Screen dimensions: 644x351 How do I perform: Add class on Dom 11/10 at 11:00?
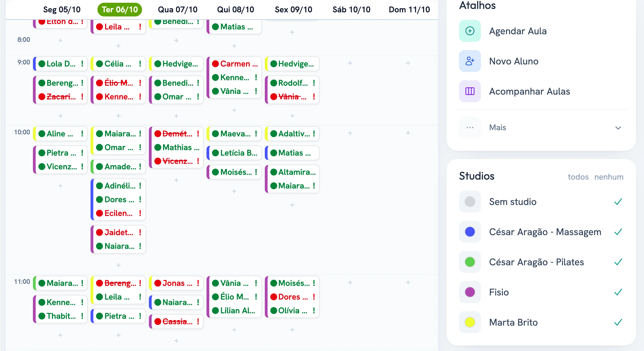pos(408,282)
